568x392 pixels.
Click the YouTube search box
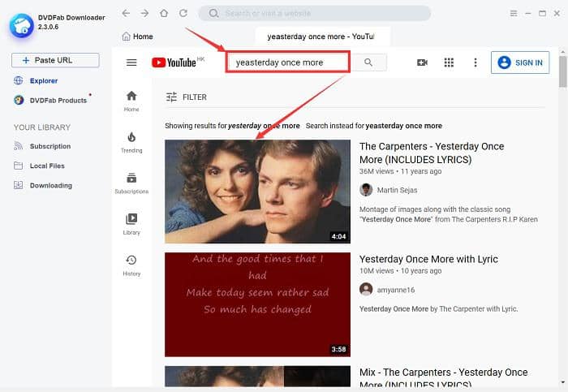288,62
